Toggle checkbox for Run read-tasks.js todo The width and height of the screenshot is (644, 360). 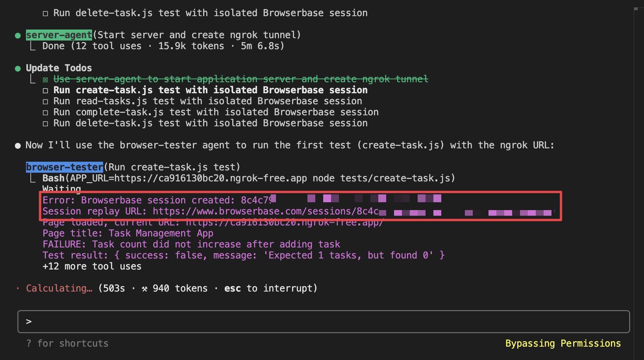(45, 102)
